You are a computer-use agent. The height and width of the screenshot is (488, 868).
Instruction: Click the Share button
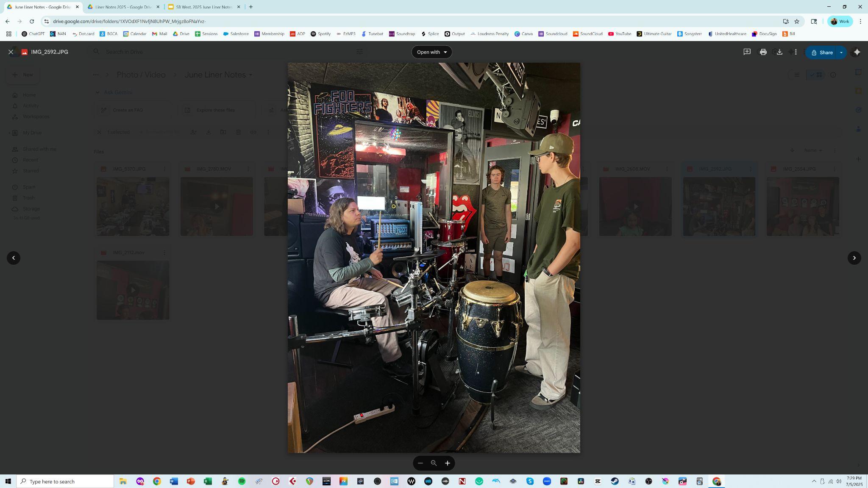821,53
